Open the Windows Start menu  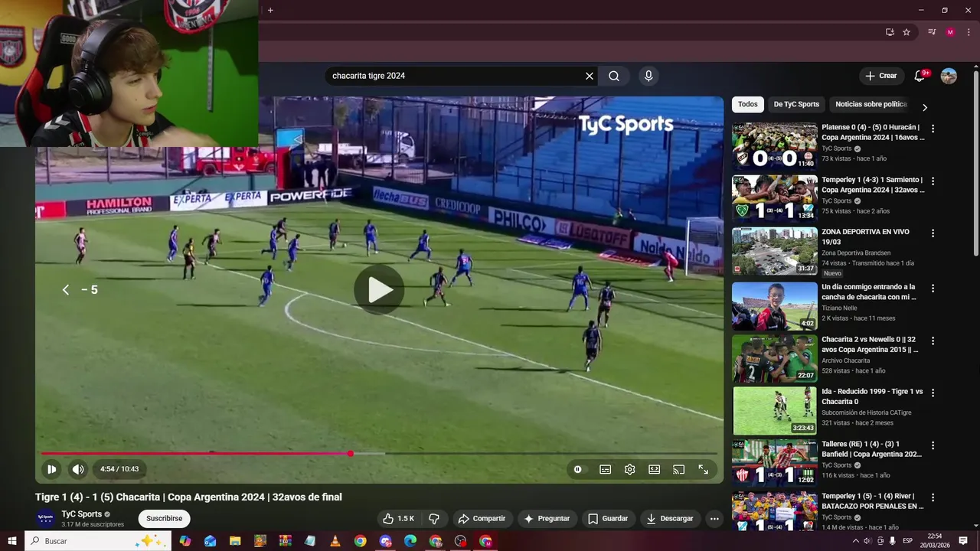[12, 541]
